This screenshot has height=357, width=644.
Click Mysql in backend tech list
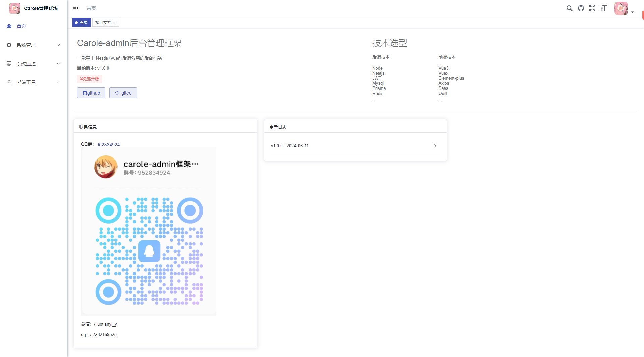(378, 83)
